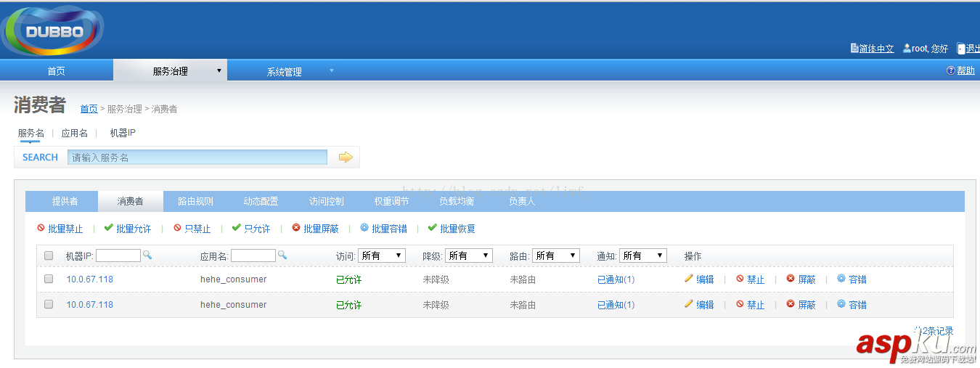Select the 机器IP search type

click(x=123, y=133)
